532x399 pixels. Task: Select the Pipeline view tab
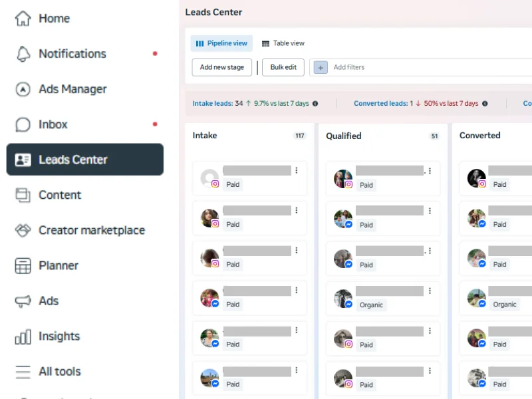(x=221, y=43)
